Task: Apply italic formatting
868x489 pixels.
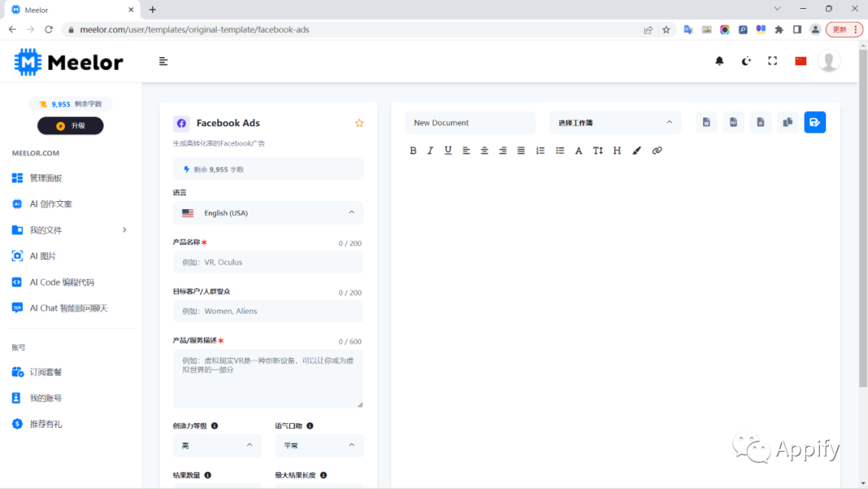Action: click(x=430, y=150)
